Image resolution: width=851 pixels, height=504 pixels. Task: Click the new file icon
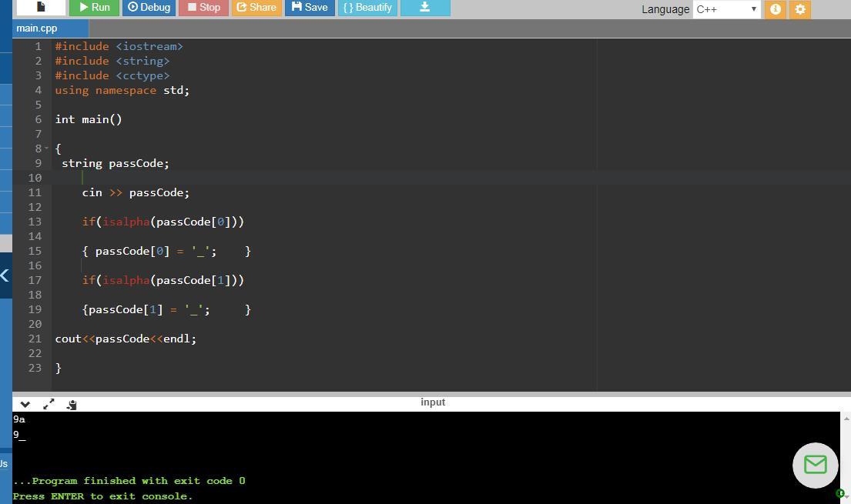click(x=41, y=8)
